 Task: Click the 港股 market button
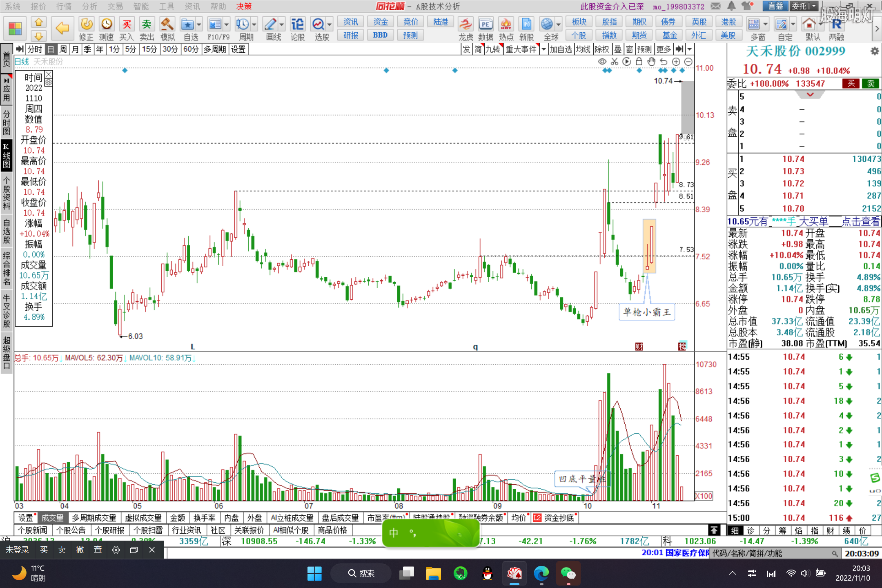pos(728,22)
